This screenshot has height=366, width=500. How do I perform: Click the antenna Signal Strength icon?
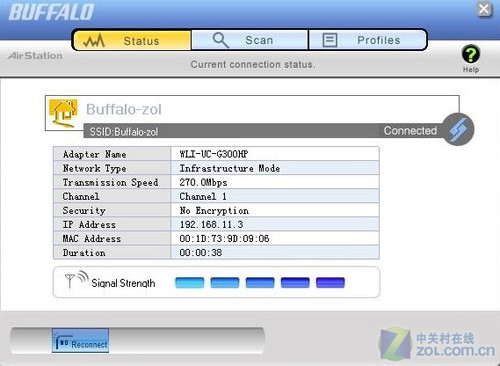(x=76, y=280)
